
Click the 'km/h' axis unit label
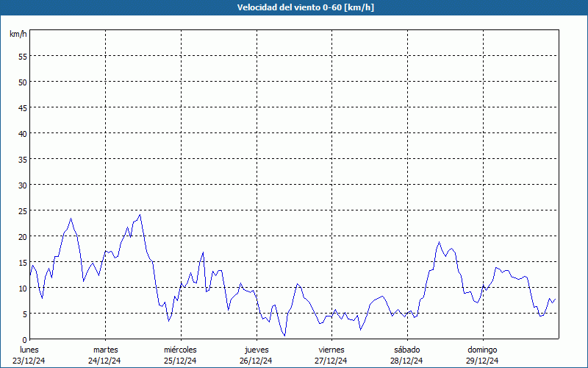tap(18, 34)
